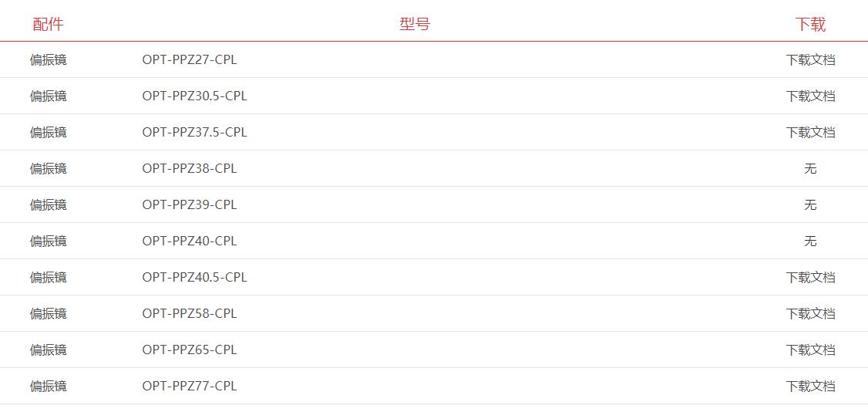Click 偏振镜 in the OPT-PPZ77-CPL row
Screen dimensions: 868x412
point(48,387)
